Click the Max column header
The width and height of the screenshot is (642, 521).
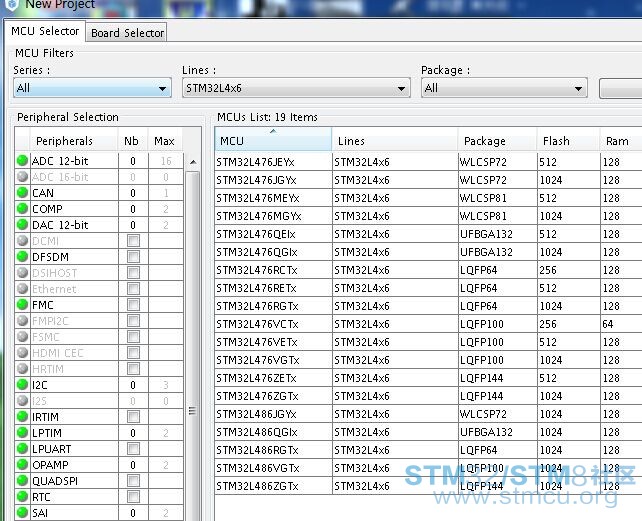(x=164, y=140)
